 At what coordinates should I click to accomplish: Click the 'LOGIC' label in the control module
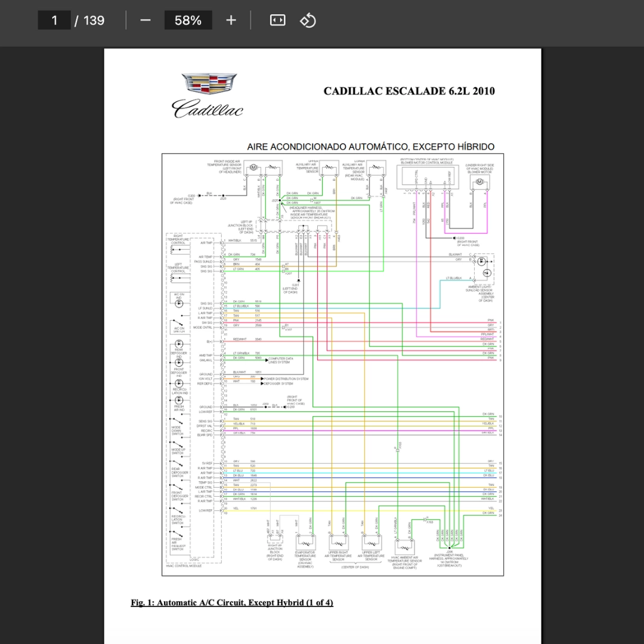click(x=194, y=559)
